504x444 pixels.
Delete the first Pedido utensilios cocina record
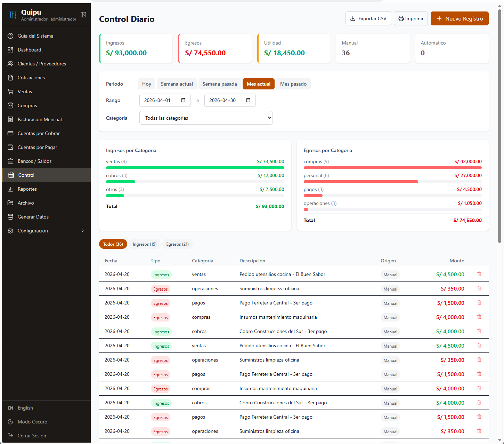pyautogui.click(x=479, y=274)
